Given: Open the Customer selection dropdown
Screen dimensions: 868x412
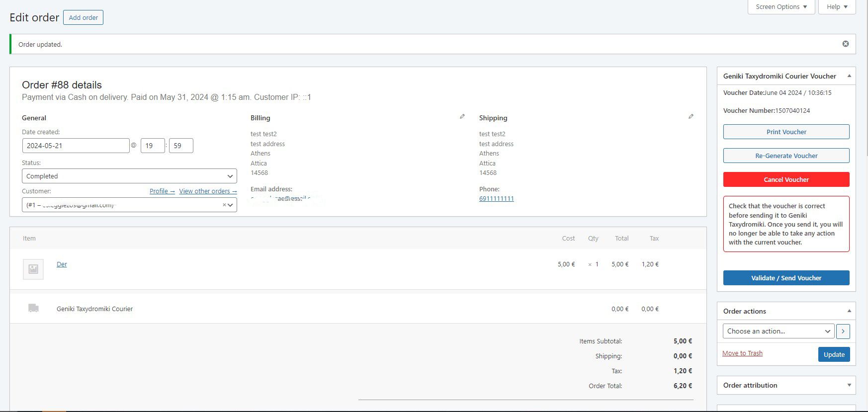Looking at the screenshot, I should pos(129,205).
